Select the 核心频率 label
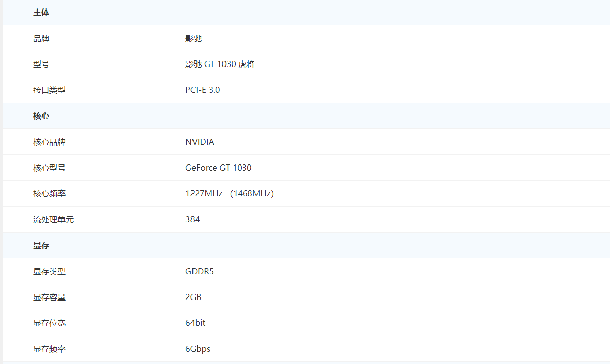The image size is (610, 364). (x=49, y=194)
